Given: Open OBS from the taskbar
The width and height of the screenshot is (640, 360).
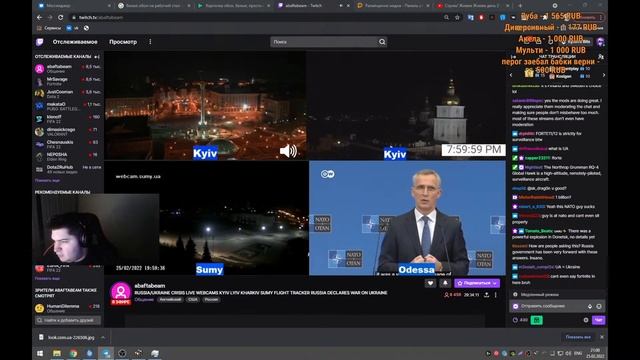Looking at the screenshot, I should point(122,353).
